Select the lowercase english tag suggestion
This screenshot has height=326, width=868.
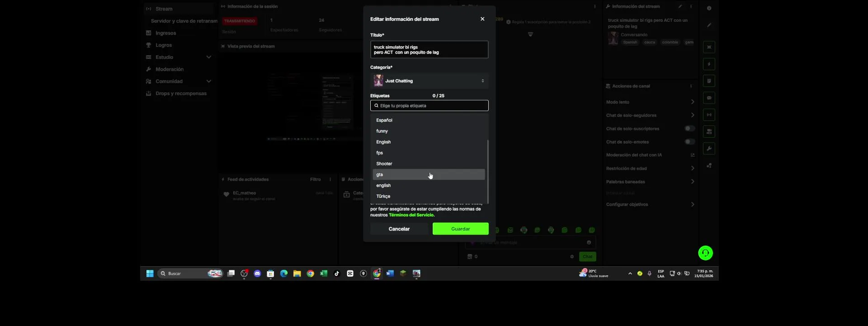[x=429, y=185]
